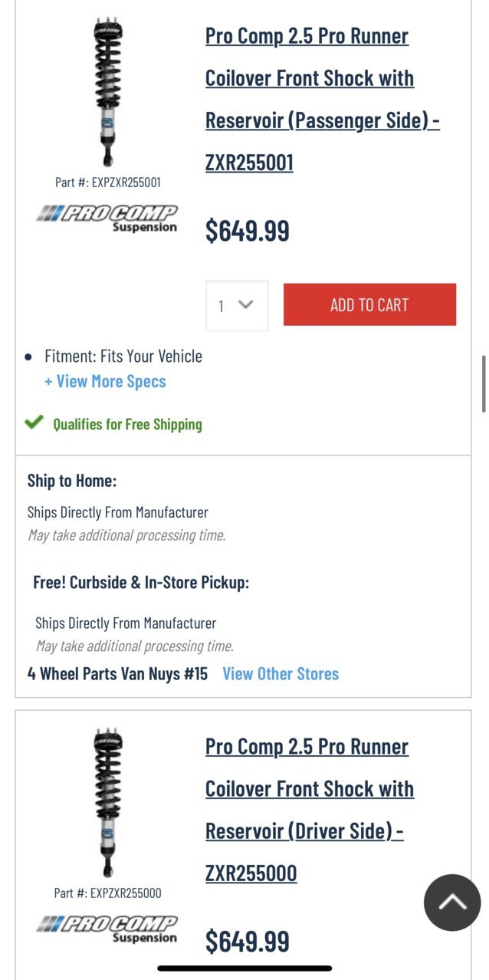Click the green free shipping checkmark
Screen dimensions: 489x980
tap(34, 423)
